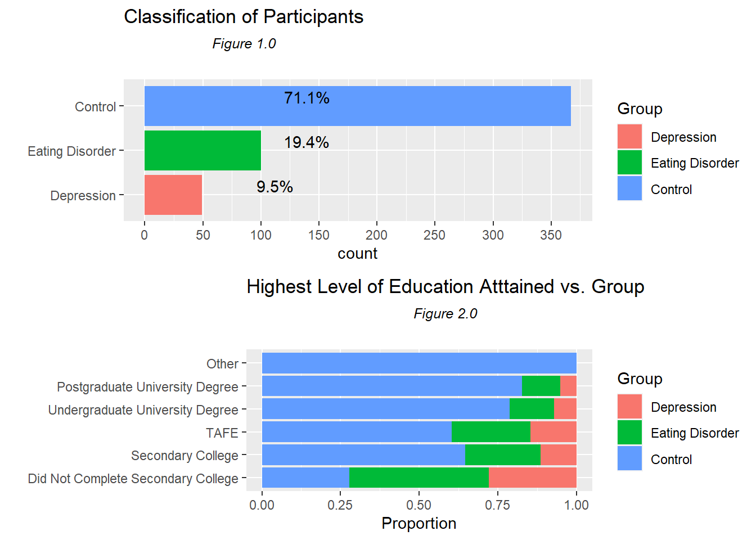
Task: Click the Eating Disorder swatch in the top legend
Action: (x=629, y=163)
